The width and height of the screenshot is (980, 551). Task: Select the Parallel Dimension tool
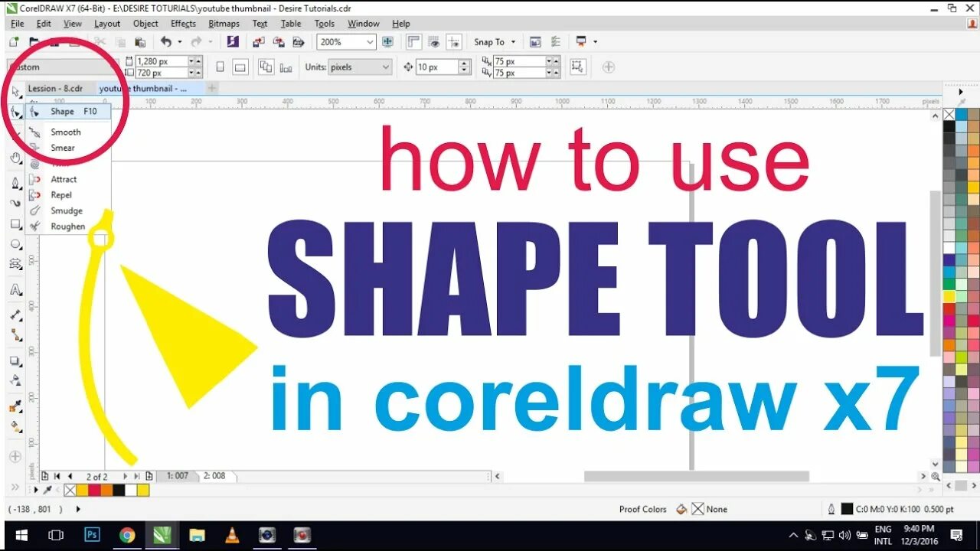pyautogui.click(x=15, y=315)
